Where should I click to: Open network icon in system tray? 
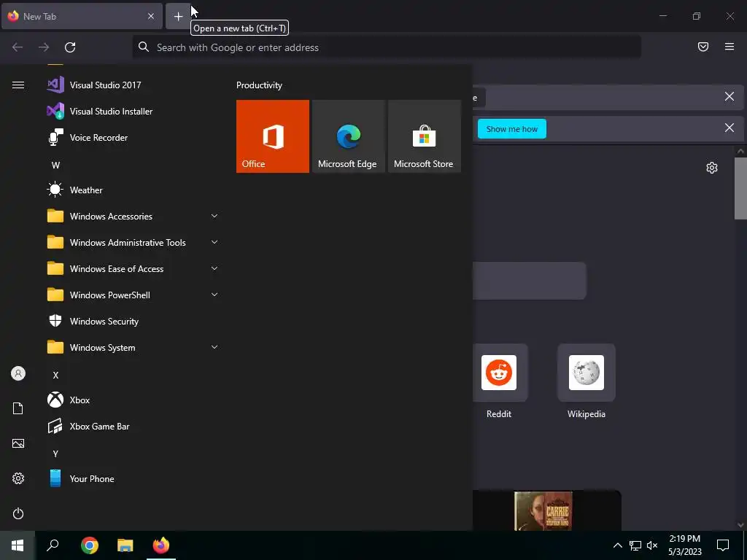(x=635, y=545)
